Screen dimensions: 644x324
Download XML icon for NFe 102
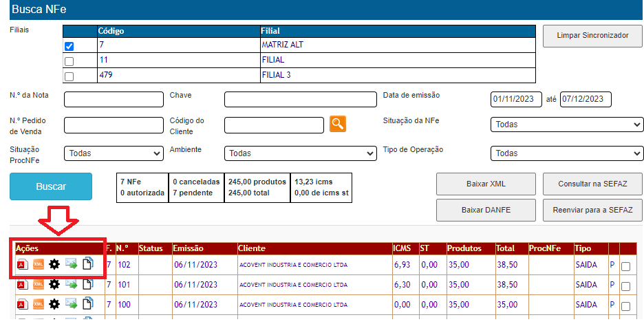[38, 264]
